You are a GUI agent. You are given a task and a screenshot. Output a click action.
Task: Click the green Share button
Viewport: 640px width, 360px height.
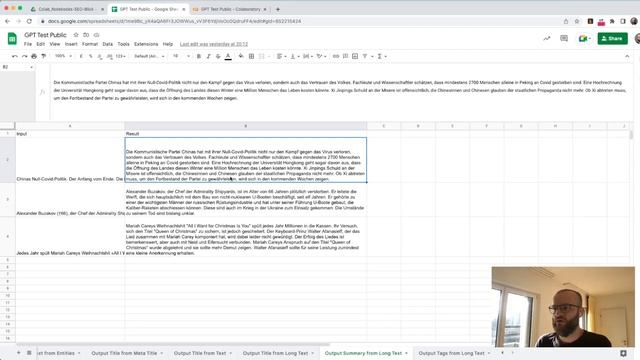coord(613,38)
